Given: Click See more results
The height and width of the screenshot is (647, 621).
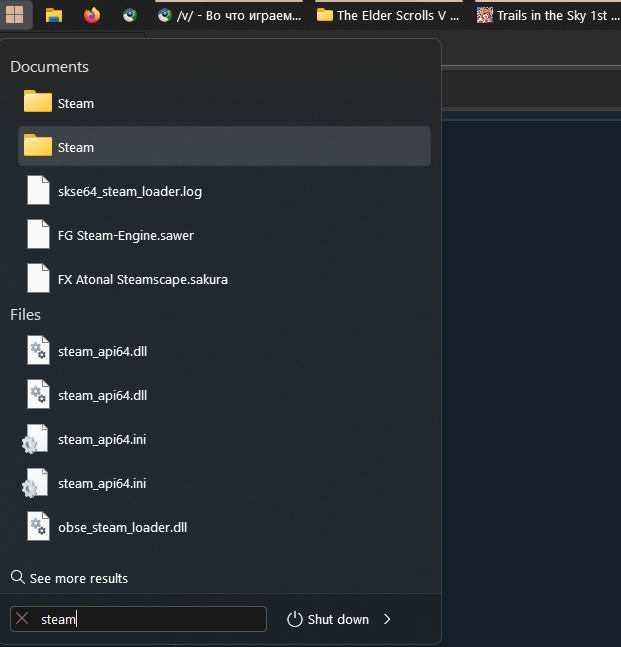Looking at the screenshot, I should (69, 578).
